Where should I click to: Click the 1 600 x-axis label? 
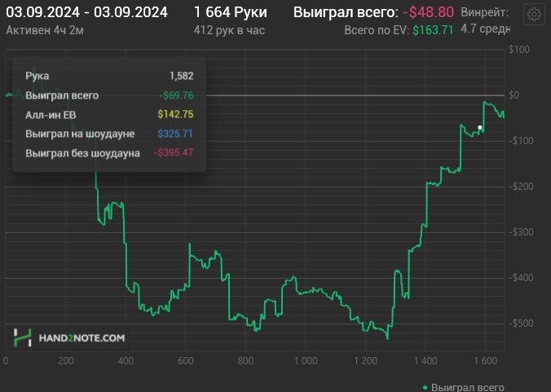[x=485, y=361]
